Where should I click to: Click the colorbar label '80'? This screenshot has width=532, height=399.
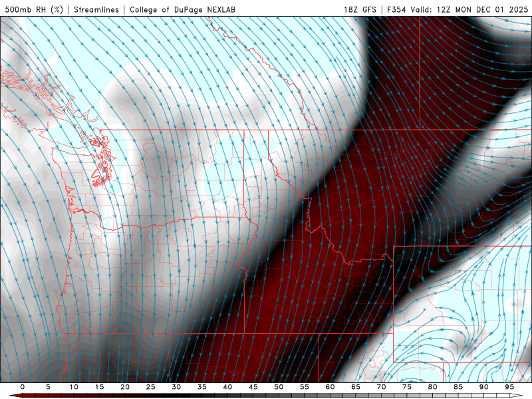432,387
